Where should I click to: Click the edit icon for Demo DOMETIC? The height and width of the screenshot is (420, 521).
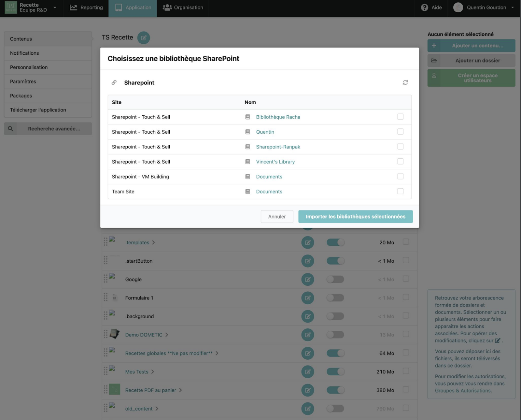tap(308, 335)
